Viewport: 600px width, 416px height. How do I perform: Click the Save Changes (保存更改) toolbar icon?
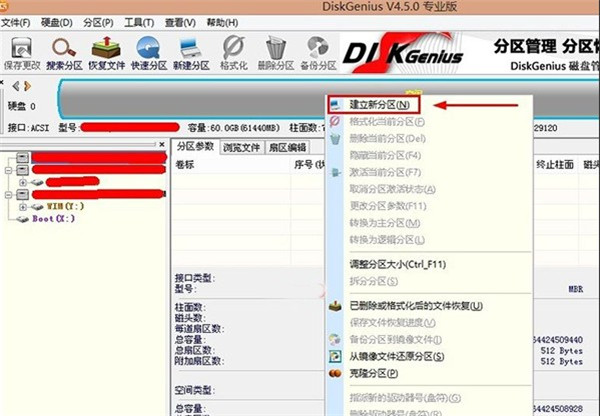point(21,54)
